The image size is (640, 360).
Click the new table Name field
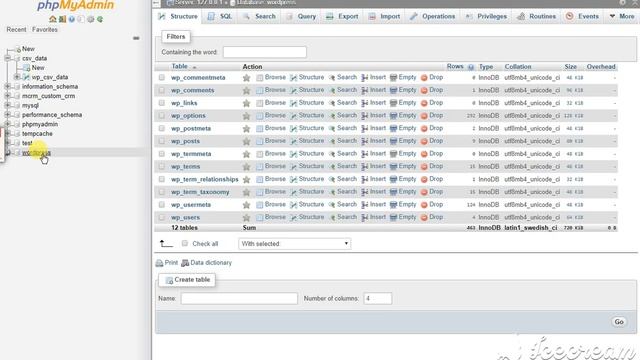coord(239,298)
